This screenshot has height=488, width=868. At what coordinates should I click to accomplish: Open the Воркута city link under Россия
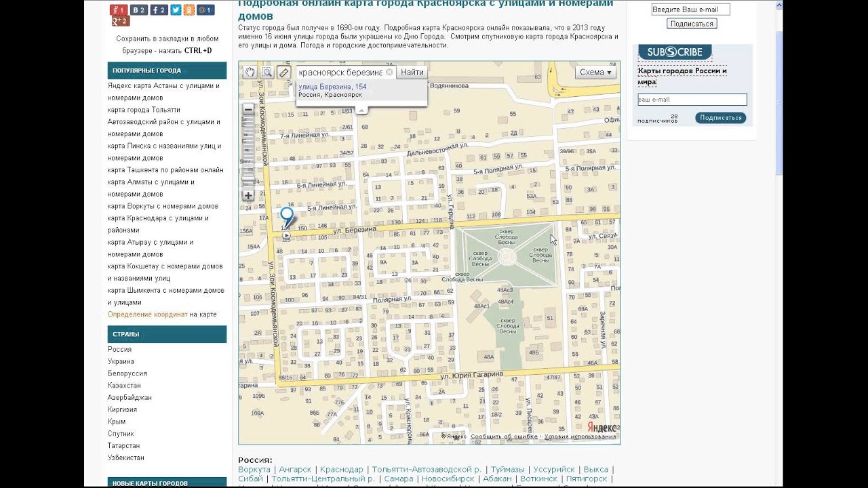[x=254, y=470]
